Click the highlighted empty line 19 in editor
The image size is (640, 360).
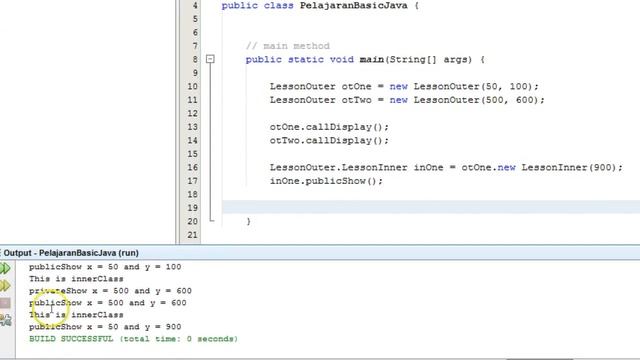point(431,207)
